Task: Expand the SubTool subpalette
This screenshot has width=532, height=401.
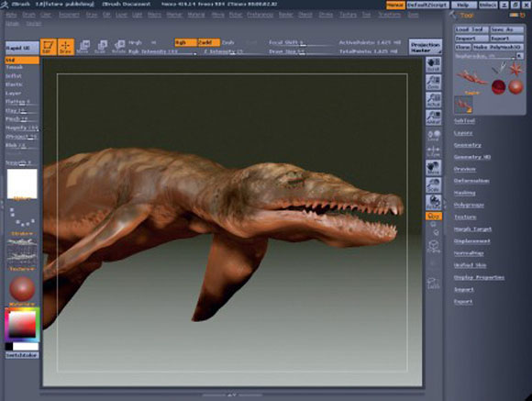Action: [x=464, y=121]
